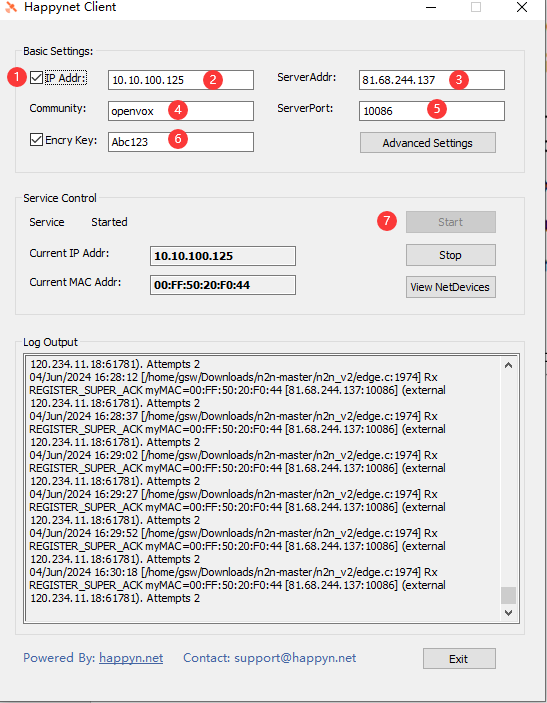Viewport: 547px width, 703px height.
Task: Click the log line timestamped 16:29:02
Action: point(234,456)
